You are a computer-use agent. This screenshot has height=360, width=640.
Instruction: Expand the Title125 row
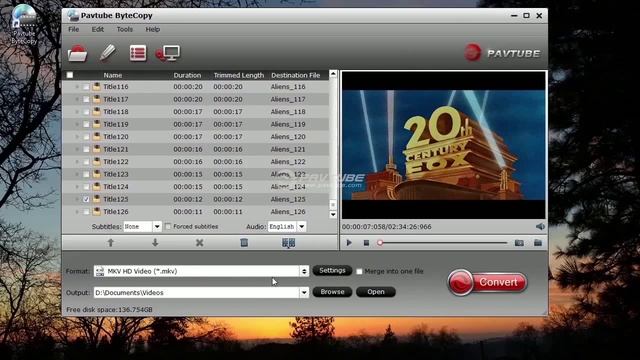tap(77, 199)
